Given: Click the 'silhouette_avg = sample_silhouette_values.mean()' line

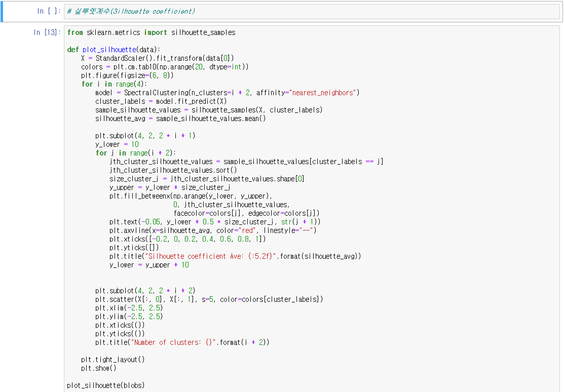Looking at the screenshot, I should 180,119.
